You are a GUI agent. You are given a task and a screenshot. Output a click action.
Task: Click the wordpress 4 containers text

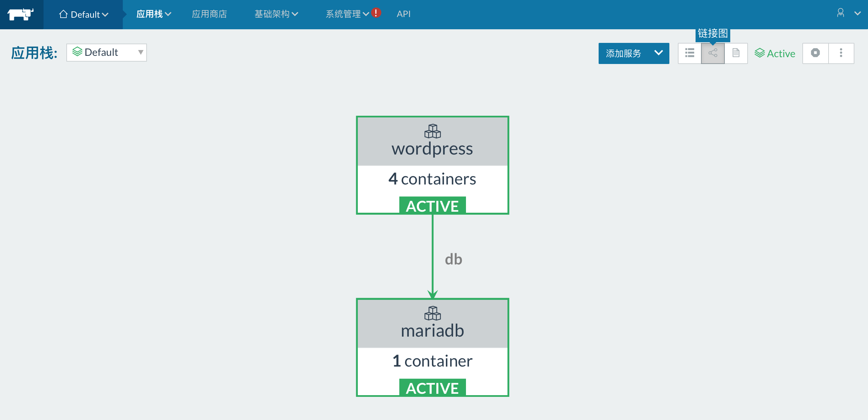[432, 179]
